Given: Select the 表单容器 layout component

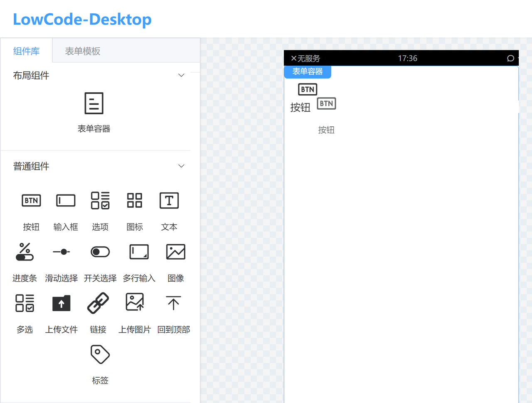Looking at the screenshot, I should point(94,110).
